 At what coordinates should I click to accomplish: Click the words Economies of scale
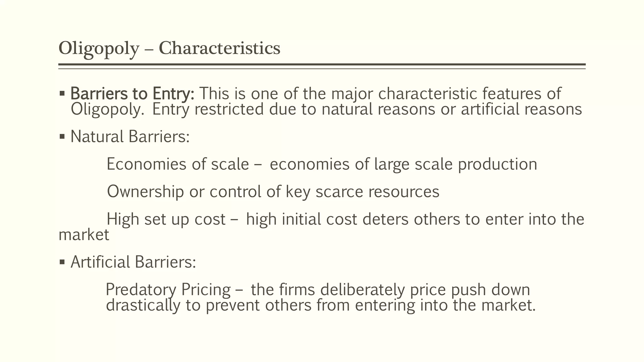[x=178, y=164]
